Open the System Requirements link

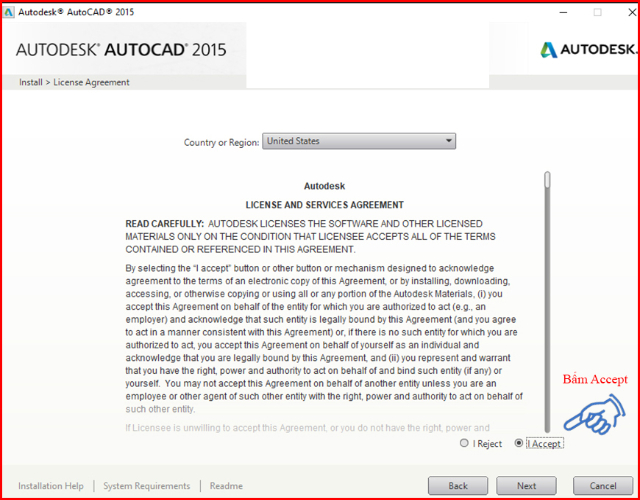(147, 486)
